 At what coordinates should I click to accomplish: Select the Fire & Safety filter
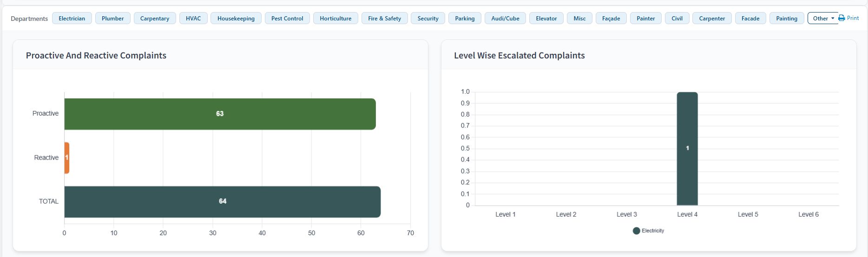coord(384,19)
